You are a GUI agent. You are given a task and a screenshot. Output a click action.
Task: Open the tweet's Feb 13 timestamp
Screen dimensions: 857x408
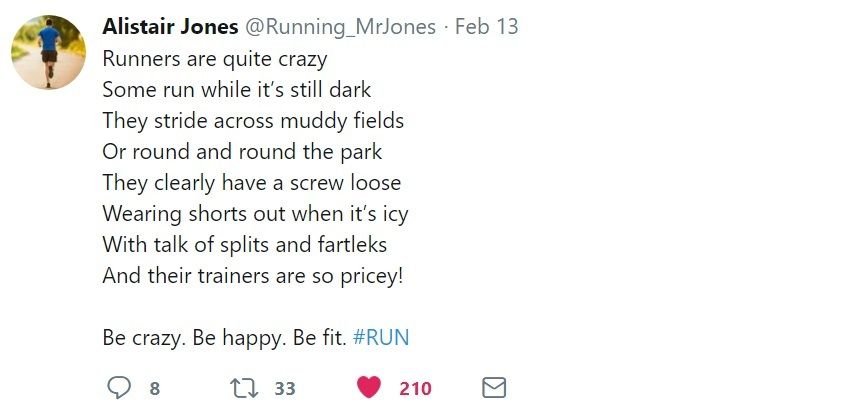click(487, 27)
